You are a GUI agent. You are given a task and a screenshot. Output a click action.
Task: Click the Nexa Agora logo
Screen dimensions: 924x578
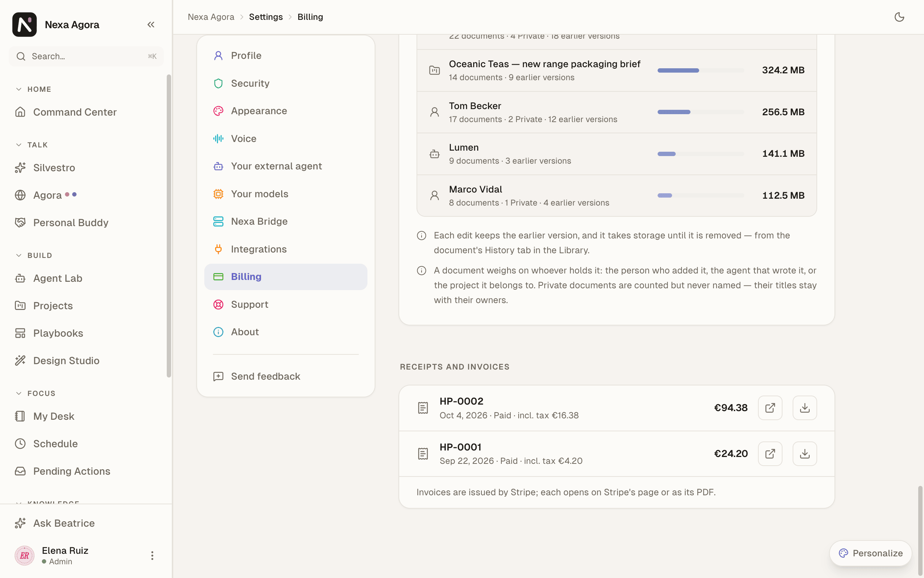click(x=25, y=25)
